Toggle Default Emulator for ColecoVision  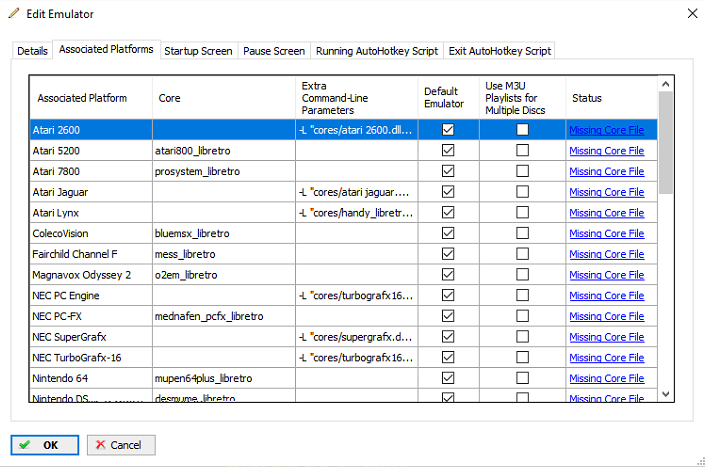click(x=448, y=233)
